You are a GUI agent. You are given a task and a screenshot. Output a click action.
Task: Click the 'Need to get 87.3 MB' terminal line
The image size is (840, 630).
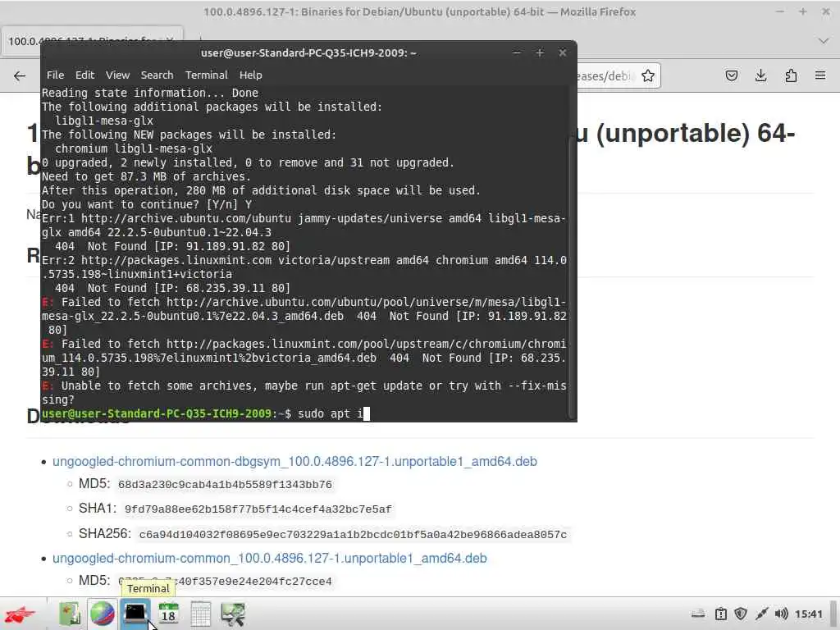coord(147,177)
